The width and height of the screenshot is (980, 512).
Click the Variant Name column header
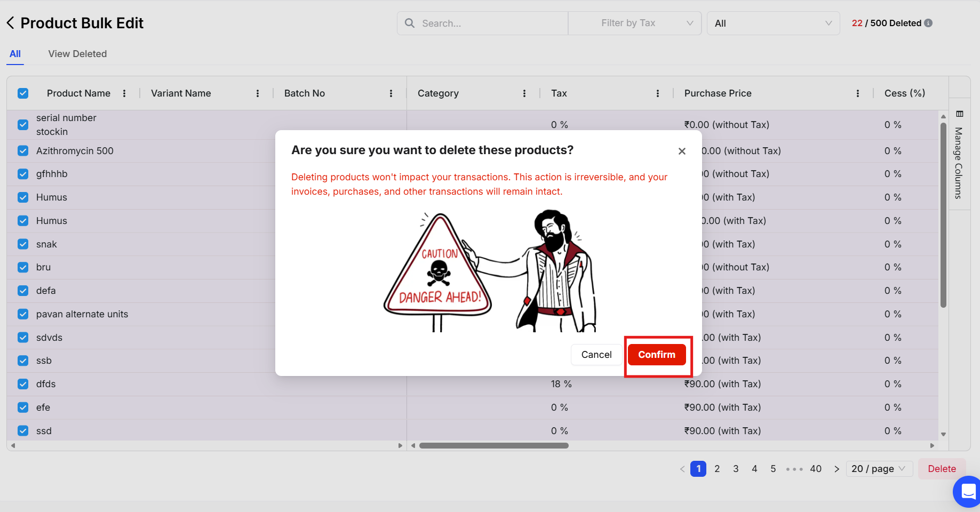point(181,93)
